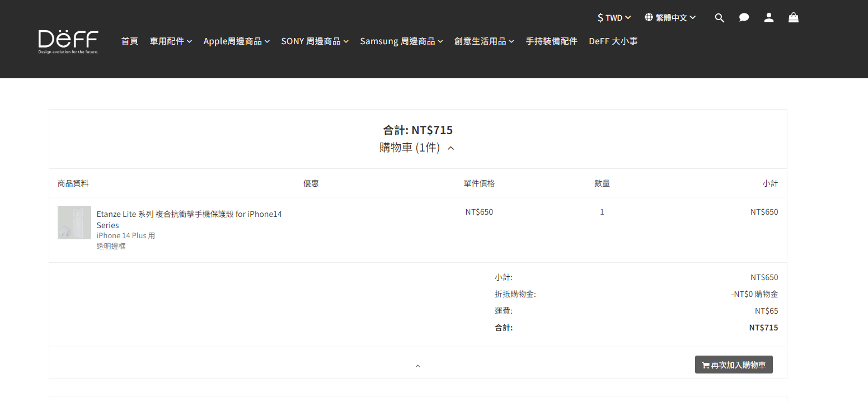Open the TWD currency dropdown
Image resolution: width=868 pixels, height=402 pixels.
tap(614, 18)
